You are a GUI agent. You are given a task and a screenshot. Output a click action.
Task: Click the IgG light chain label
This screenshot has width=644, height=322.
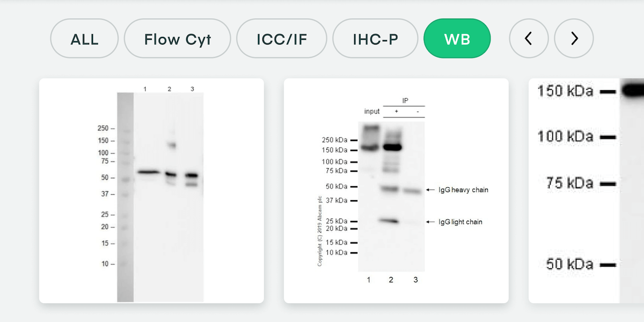(x=460, y=222)
